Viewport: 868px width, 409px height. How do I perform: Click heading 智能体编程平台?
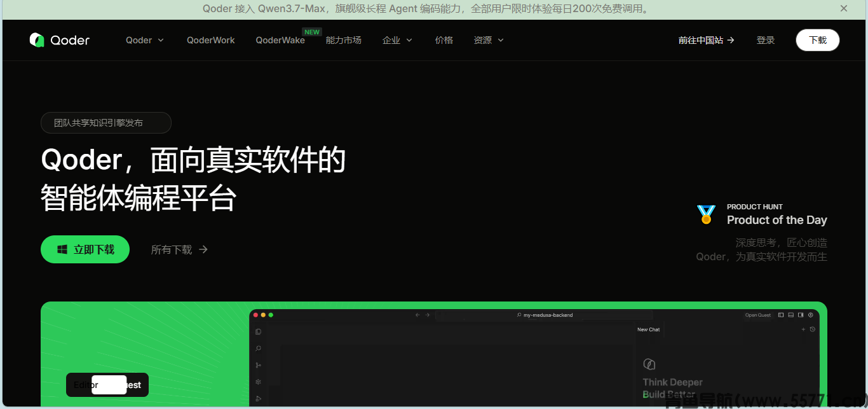pos(139,198)
